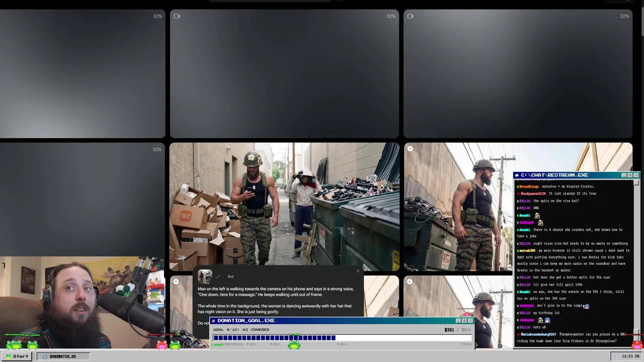
Task: Play the bottom-left video partly hidden by the prompt
Action: tap(176, 282)
